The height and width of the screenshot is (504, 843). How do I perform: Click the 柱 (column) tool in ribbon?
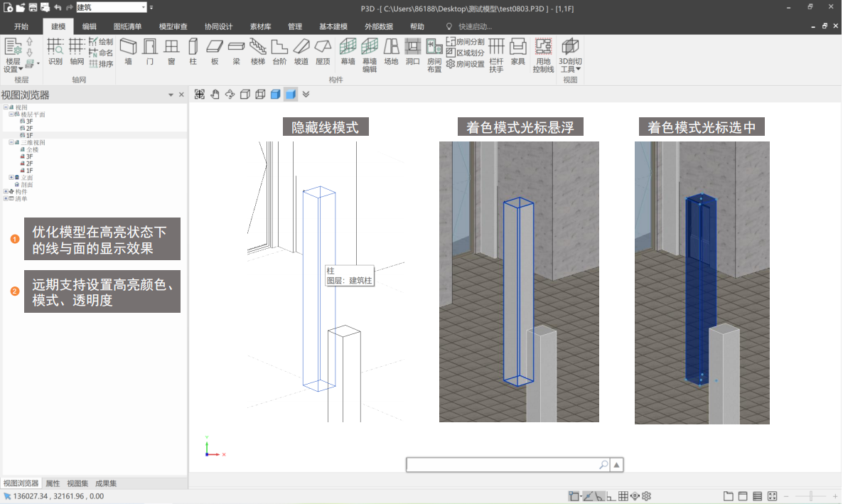pos(193,52)
